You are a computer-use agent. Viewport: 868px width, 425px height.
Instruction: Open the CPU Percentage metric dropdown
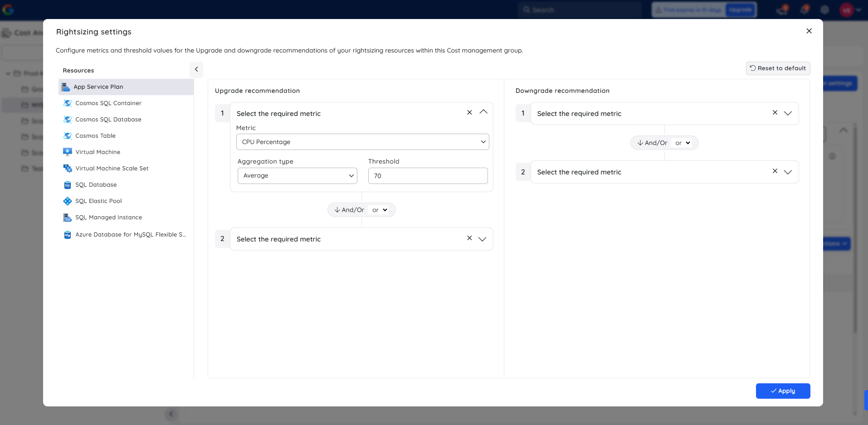pos(363,142)
